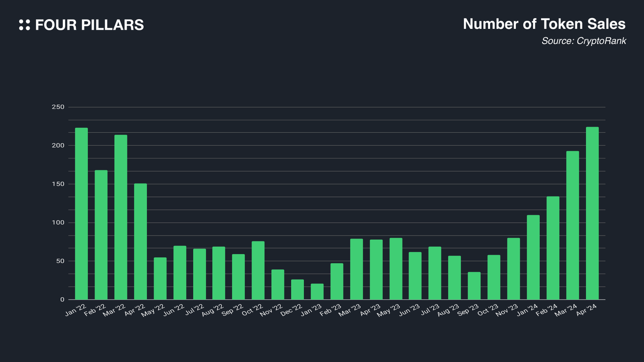Screen dimensions: 644x362
Task: Click the FOUR PILLARS brand text
Action: 89,25
